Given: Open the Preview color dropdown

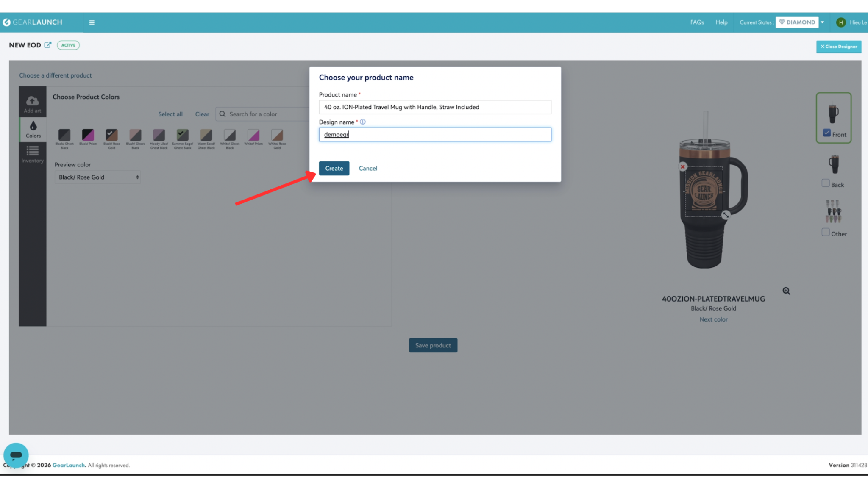Looking at the screenshot, I should pos(97,177).
